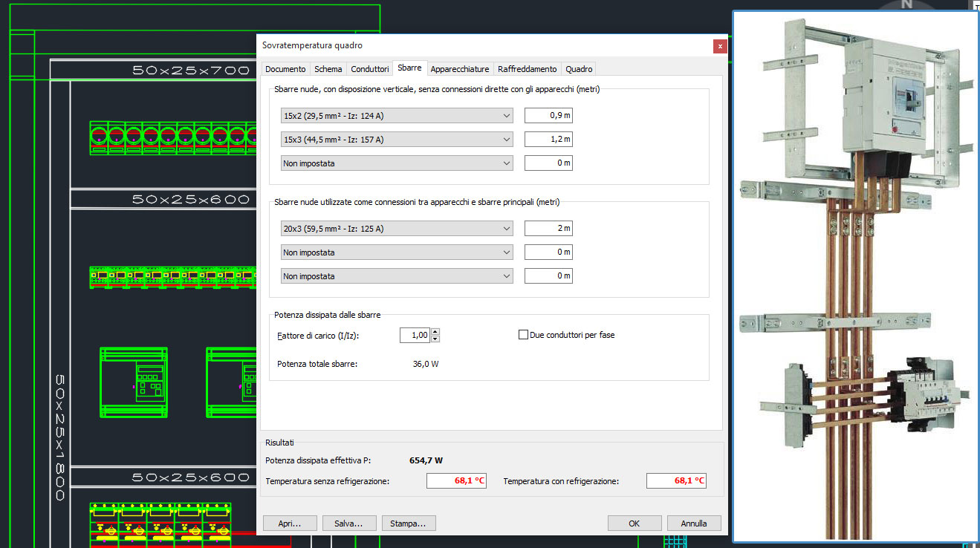The width and height of the screenshot is (980, 548).
Task: Go to the Conduttori tab
Action: click(370, 69)
